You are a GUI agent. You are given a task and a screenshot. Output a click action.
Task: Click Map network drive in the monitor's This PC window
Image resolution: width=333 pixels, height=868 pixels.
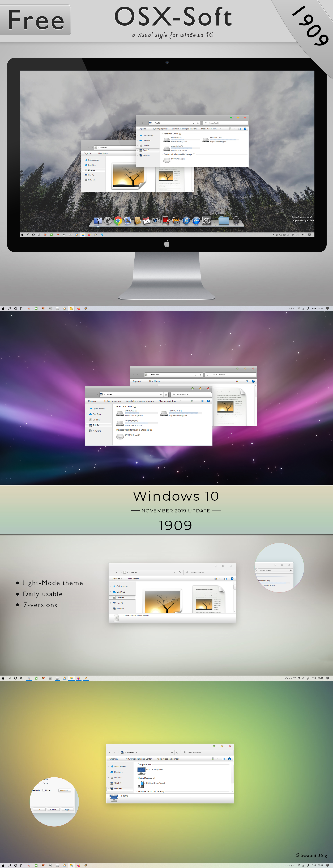pyautogui.click(x=209, y=129)
